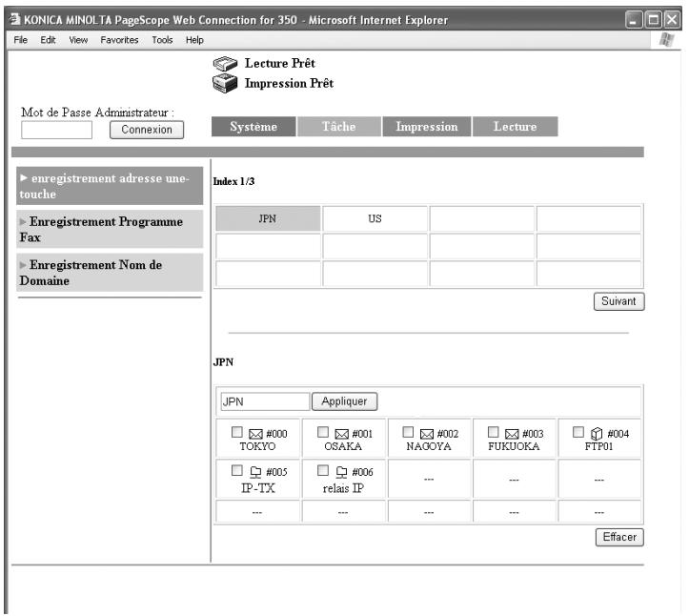Open the Tools menu
Screen dimensions: 689x616
pos(162,40)
